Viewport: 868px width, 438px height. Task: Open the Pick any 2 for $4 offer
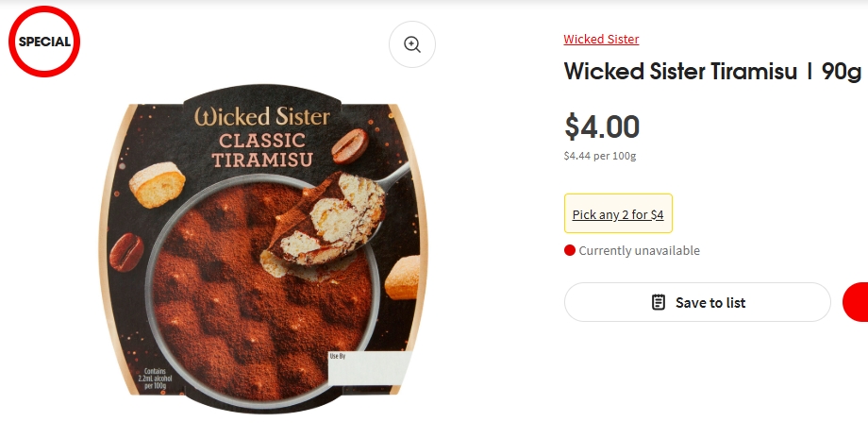pyautogui.click(x=618, y=214)
